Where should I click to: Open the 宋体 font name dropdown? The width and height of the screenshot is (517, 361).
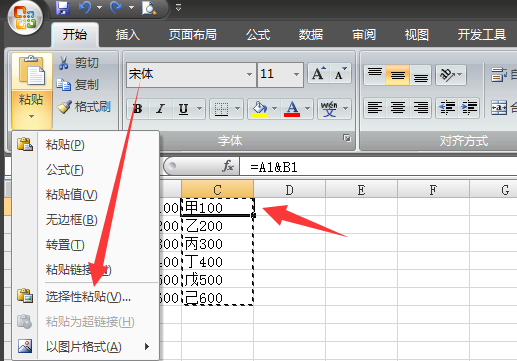point(249,74)
